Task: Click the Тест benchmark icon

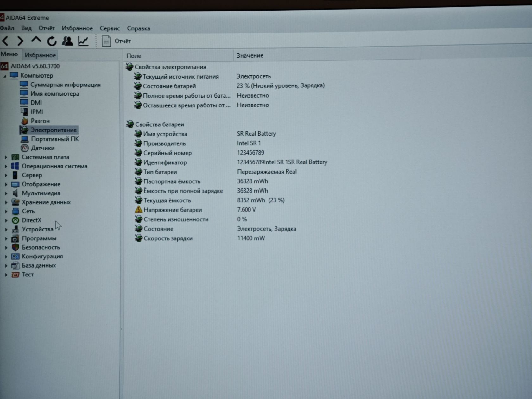Action: click(x=15, y=275)
